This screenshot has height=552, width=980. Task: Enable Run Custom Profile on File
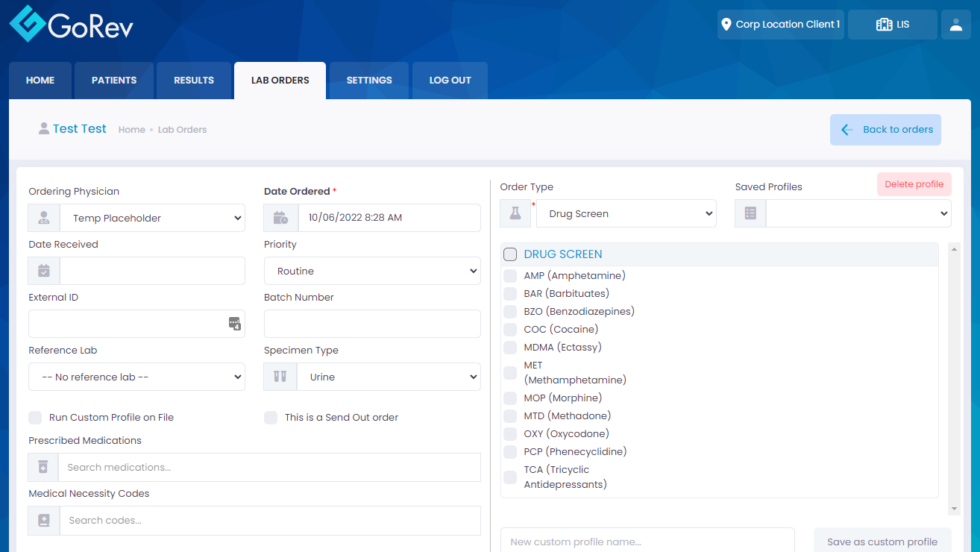pyautogui.click(x=34, y=418)
